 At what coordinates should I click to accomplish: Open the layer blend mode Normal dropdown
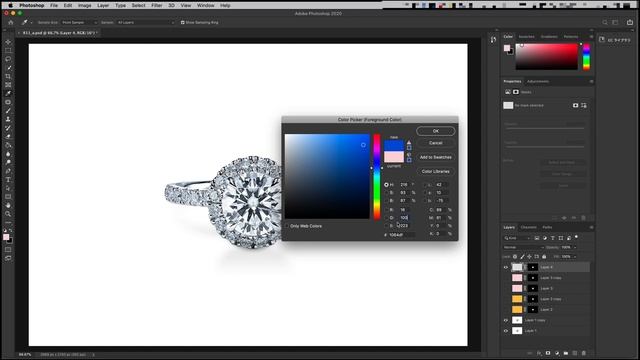pyautogui.click(x=524, y=247)
